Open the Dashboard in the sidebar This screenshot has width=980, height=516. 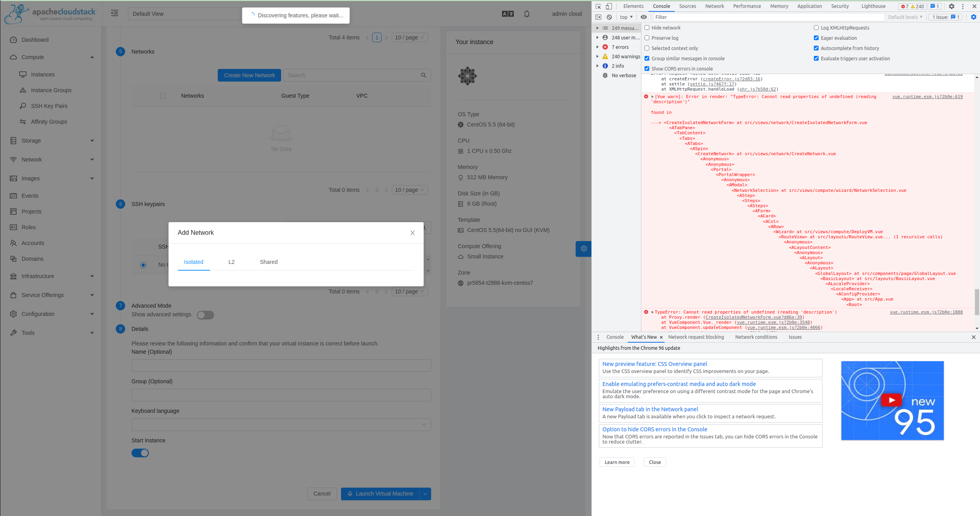point(35,40)
